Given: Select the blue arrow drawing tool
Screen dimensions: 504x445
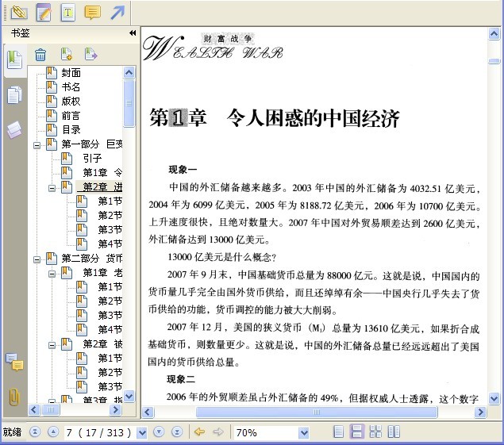Looking at the screenshot, I should tap(117, 13).
